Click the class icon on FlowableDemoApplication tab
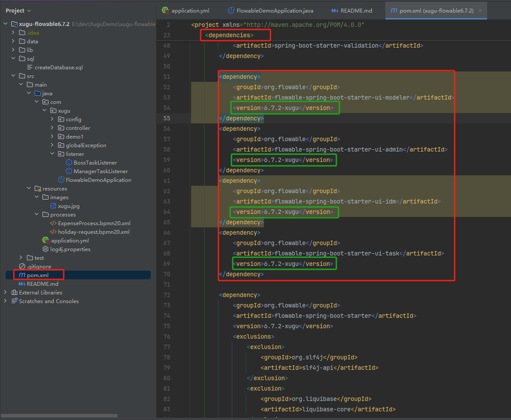Image resolution: width=511 pixels, height=420 pixels. click(231, 10)
